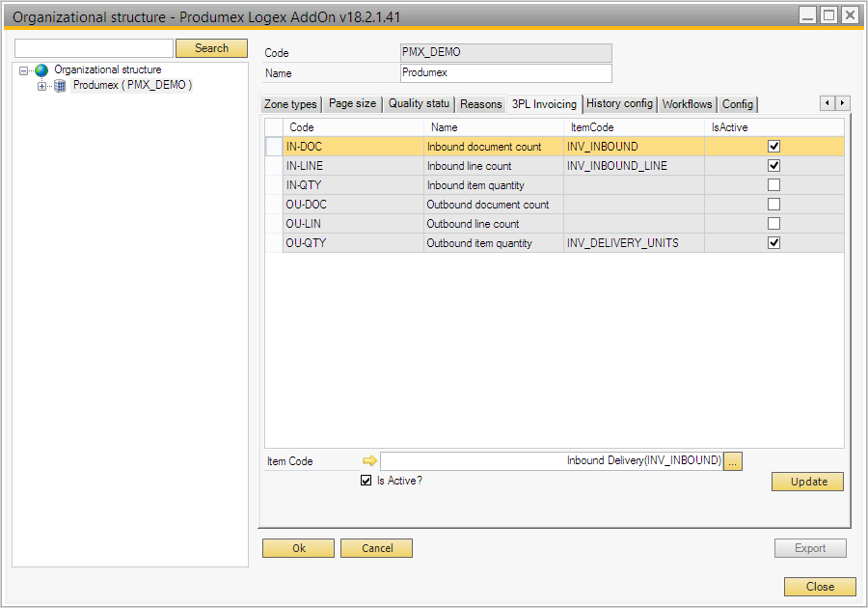The image size is (868, 608).
Task: Open item code browse ellipsis button
Action: click(x=733, y=461)
